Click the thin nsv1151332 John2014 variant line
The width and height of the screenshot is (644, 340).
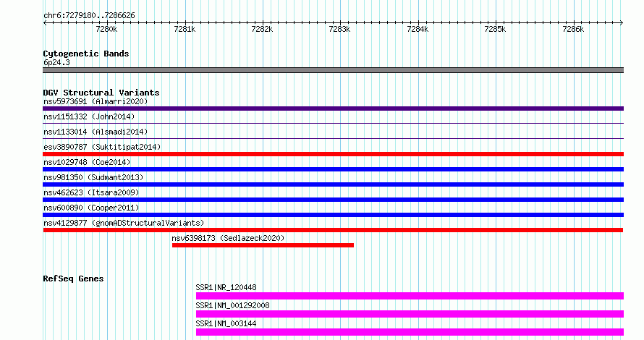pyautogui.click(x=333, y=123)
